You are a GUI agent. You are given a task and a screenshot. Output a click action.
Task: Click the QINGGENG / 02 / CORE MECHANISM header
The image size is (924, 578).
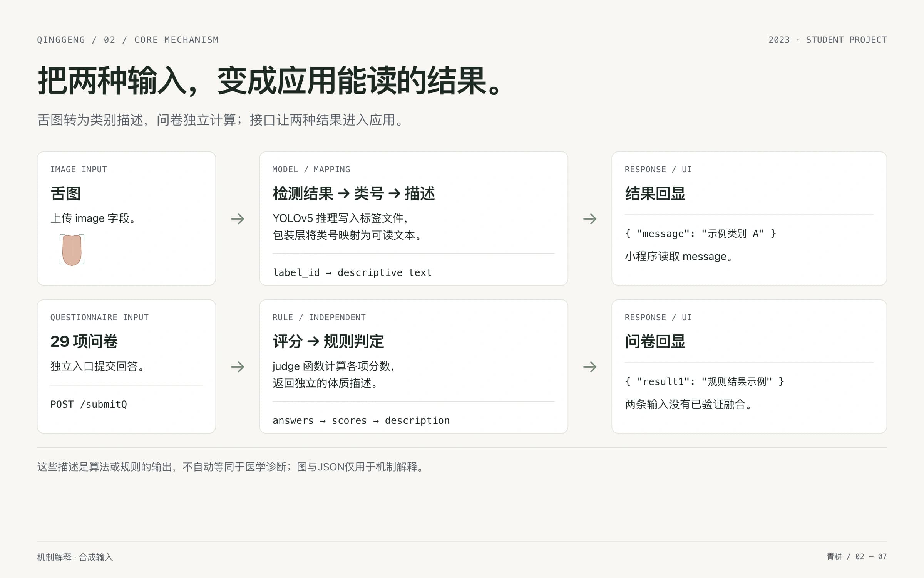[128, 40]
